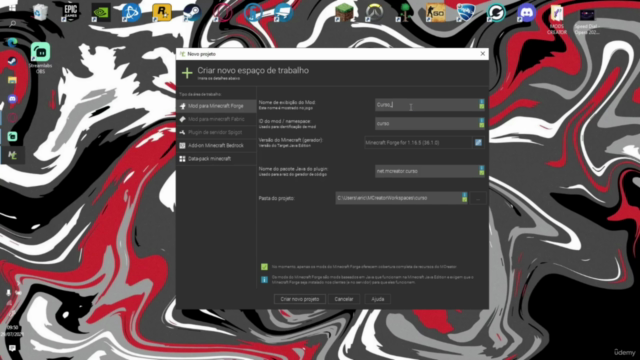The height and width of the screenshot is (360, 640).
Task: Open Overwatch desktop shortcut
Action: coord(374,13)
